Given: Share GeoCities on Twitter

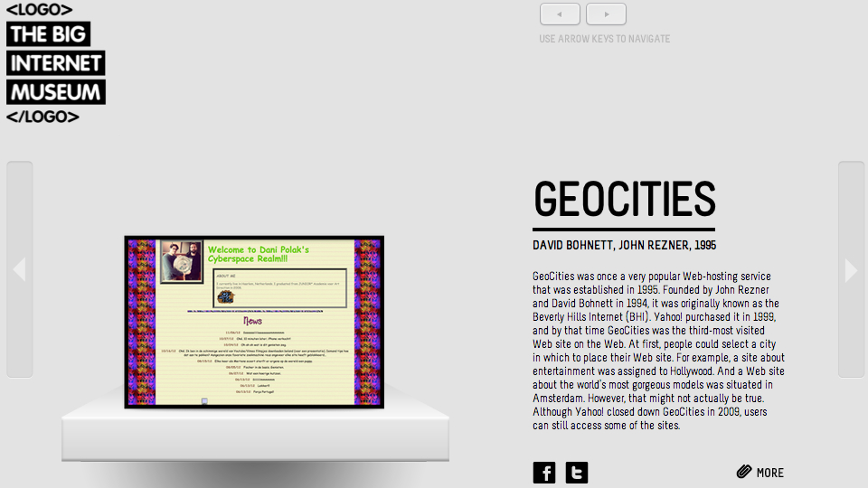Looking at the screenshot, I should coord(577,473).
